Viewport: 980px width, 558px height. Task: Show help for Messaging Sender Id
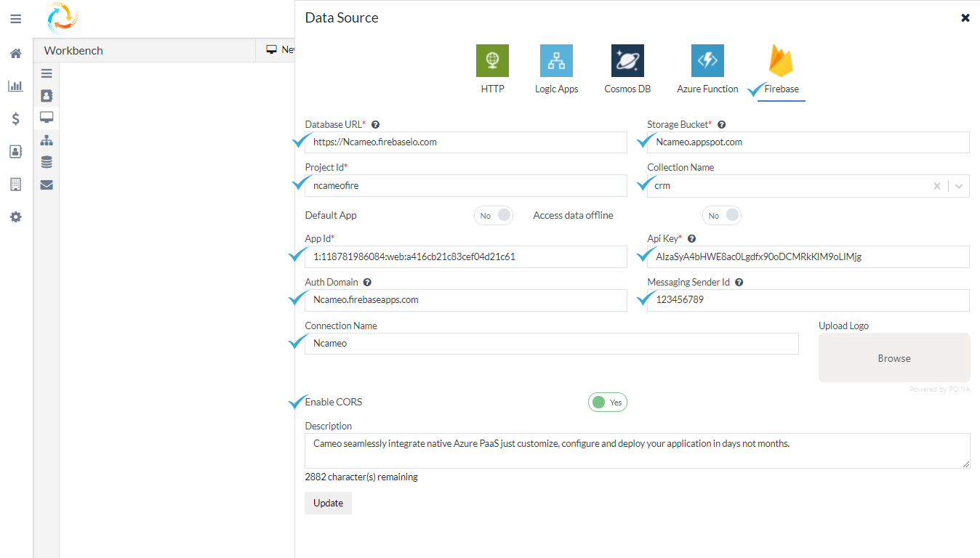739,283
